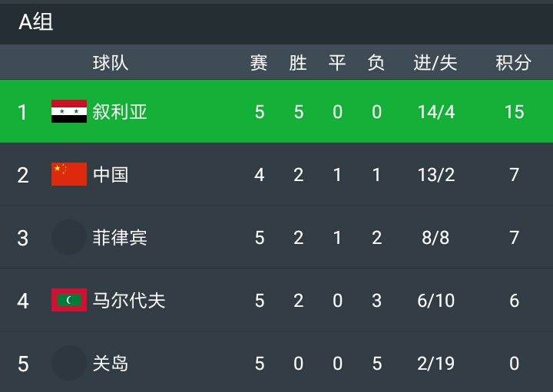Click the Maldives flag icon
Viewport: 553px width, 392px height.
[x=69, y=301]
